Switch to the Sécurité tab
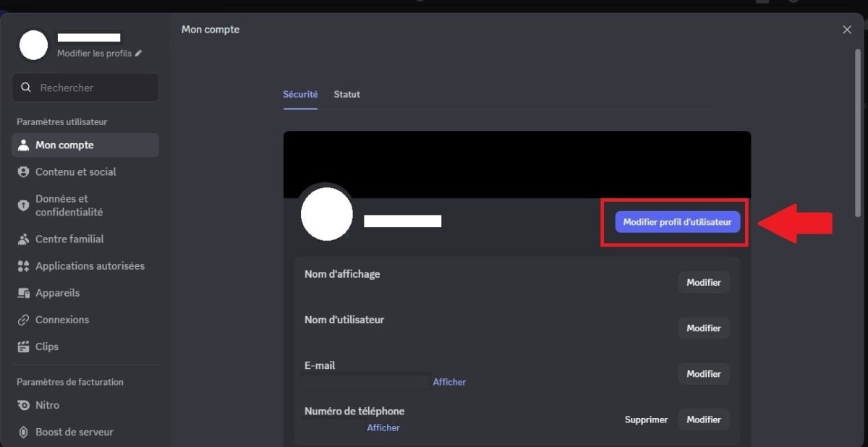The height and width of the screenshot is (447, 868). [x=300, y=94]
